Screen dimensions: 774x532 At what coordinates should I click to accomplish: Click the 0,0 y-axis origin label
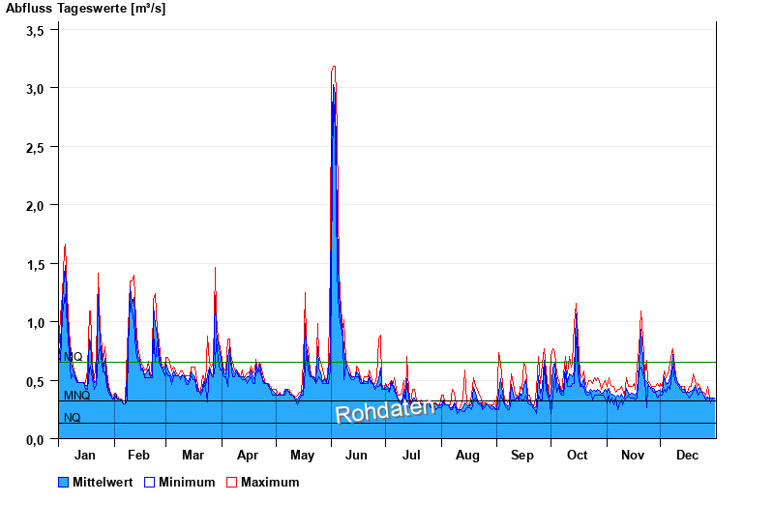pyautogui.click(x=36, y=439)
